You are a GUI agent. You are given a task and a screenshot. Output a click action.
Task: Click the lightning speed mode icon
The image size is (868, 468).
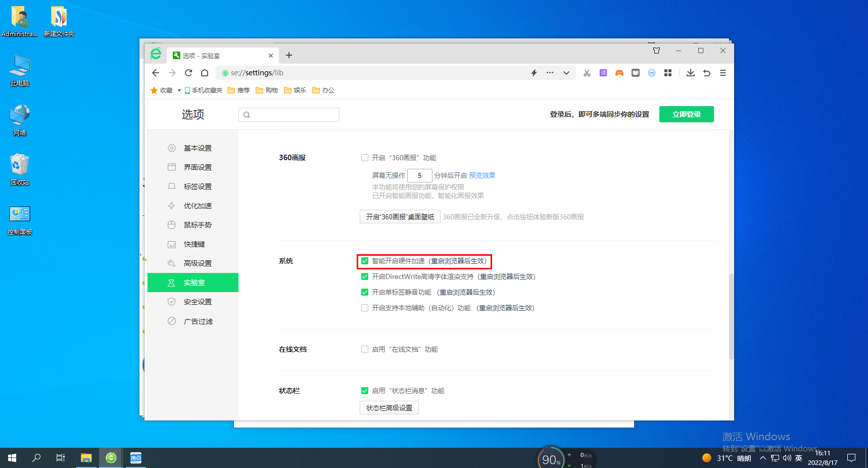pyautogui.click(x=534, y=73)
